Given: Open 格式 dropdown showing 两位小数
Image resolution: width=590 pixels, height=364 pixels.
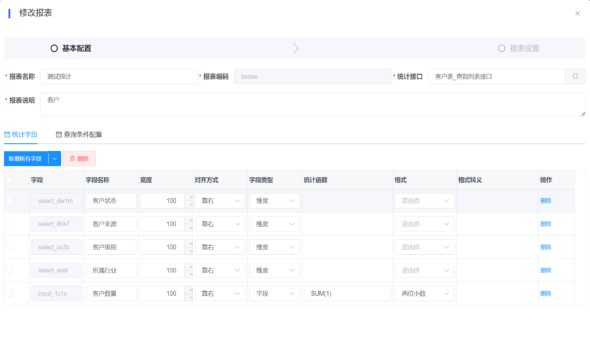Looking at the screenshot, I should coord(424,294).
